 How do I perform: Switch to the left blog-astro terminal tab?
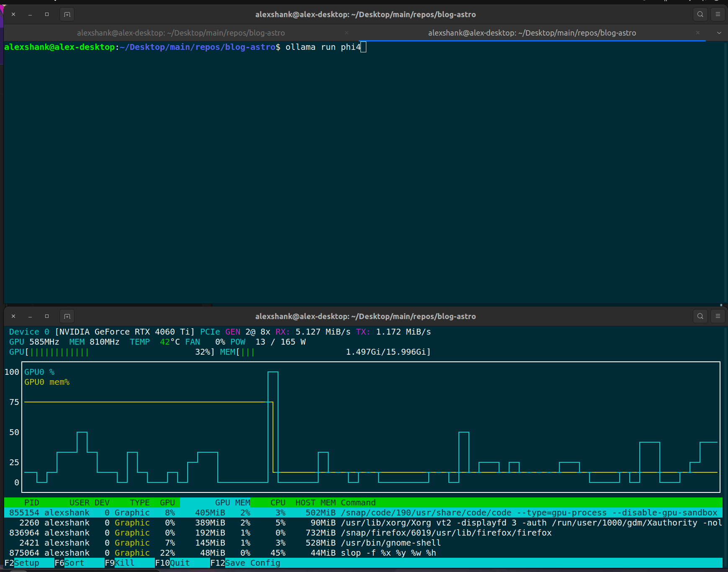181,33
